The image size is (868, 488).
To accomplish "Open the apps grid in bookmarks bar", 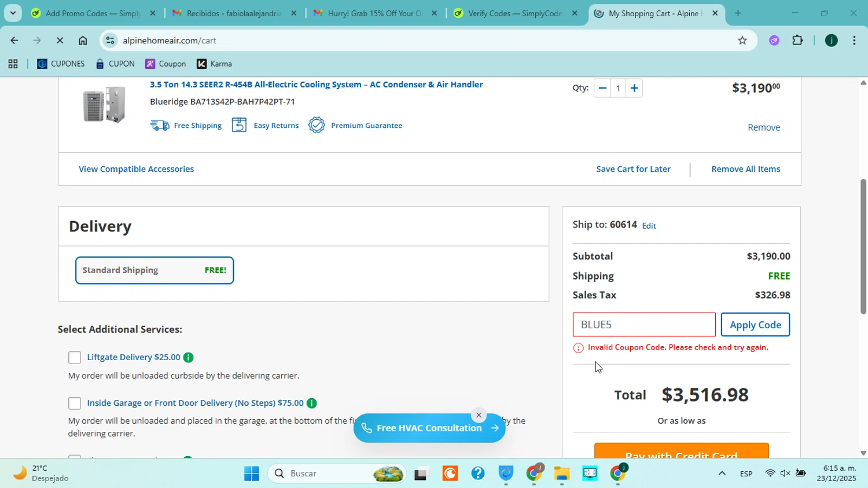I will 13,64.
